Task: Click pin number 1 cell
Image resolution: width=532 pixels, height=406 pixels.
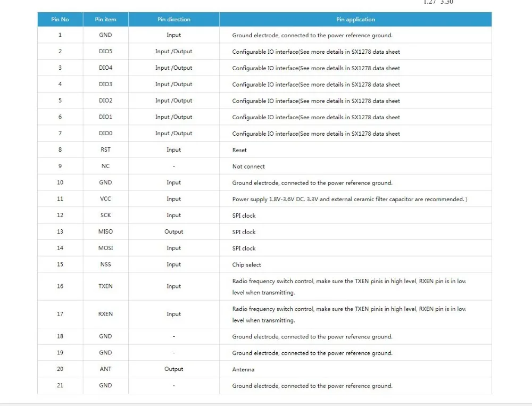Action: 60,35
